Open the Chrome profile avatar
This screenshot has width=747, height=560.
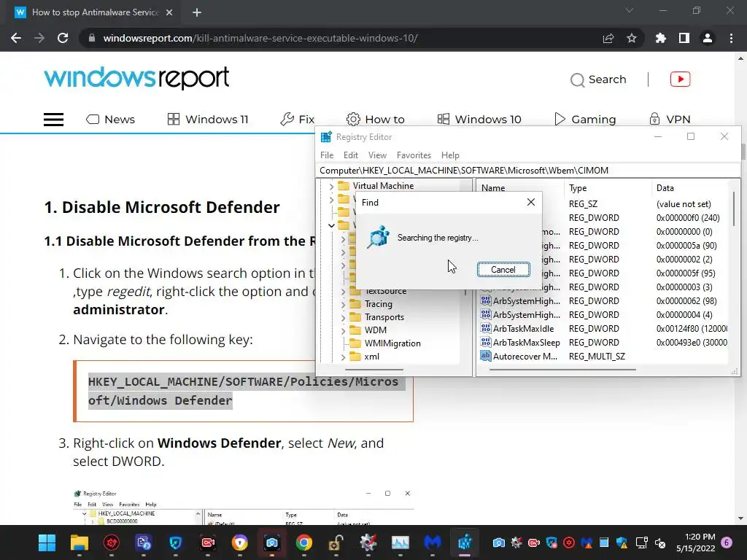click(x=707, y=38)
